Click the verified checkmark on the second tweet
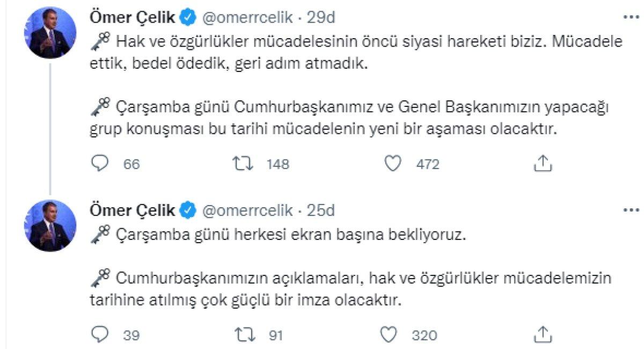This screenshot has height=349, width=644. tap(188, 210)
